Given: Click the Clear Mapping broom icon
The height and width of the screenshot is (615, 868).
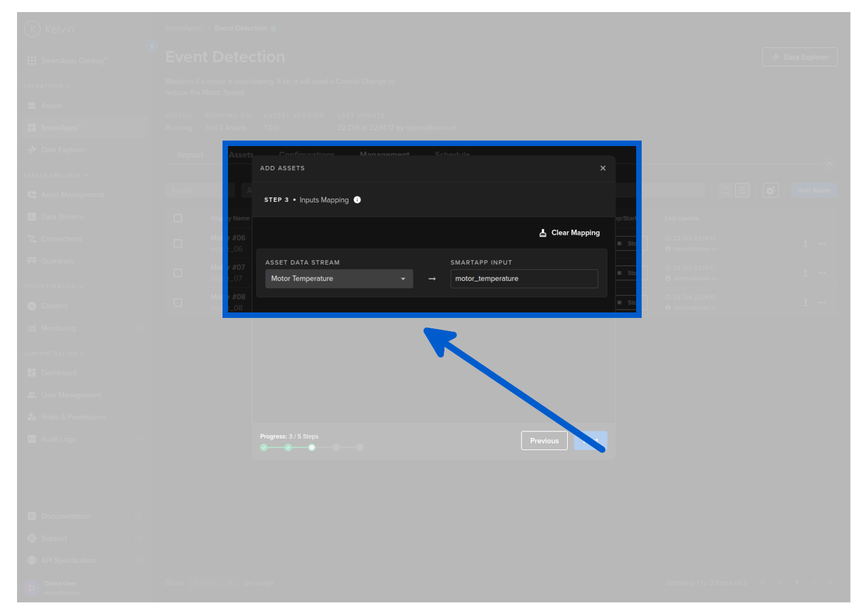Looking at the screenshot, I should (x=543, y=233).
